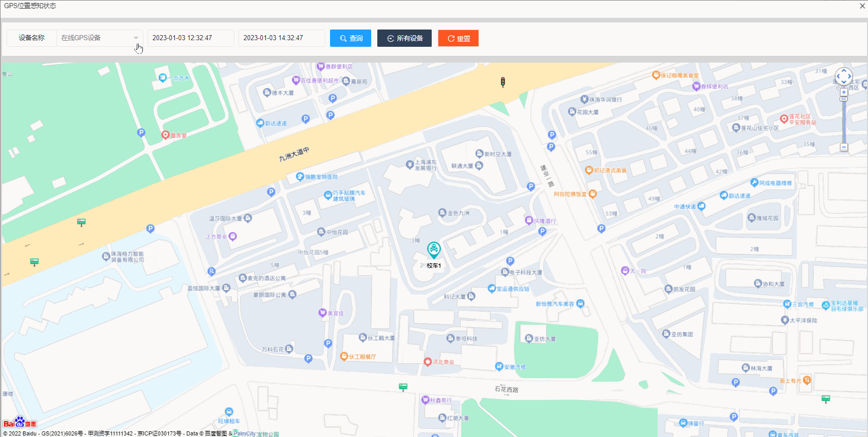Click the 上海浦东发展银行 bank icon
868x437 pixels.
[410, 164]
